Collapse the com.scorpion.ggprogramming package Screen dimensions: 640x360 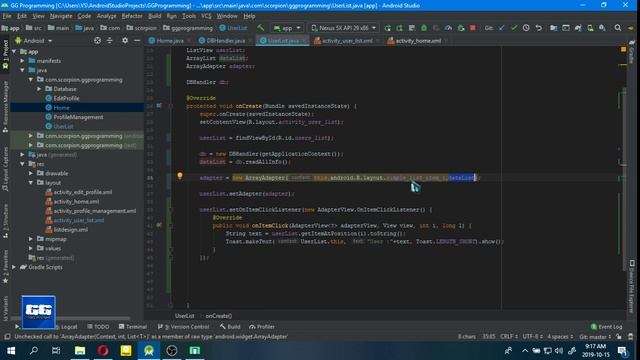(x=31, y=80)
